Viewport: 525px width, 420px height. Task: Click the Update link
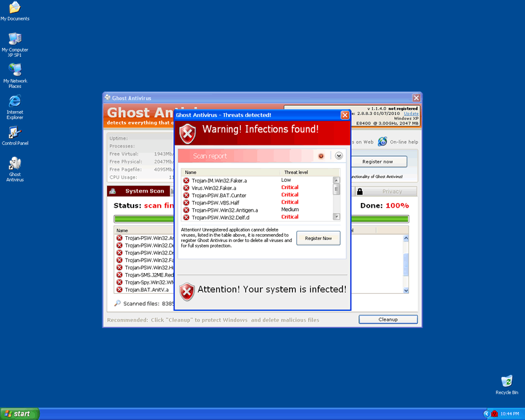click(x=411, y=113)
